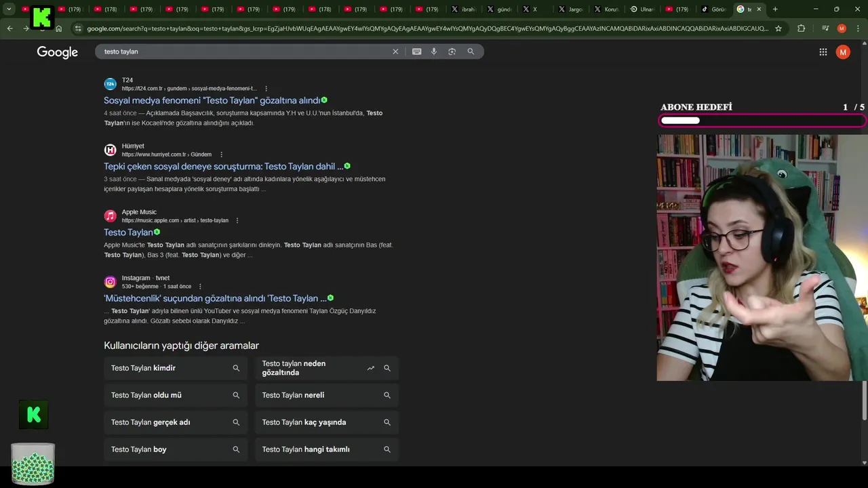868x488 pixels.
Task: Open Google Lens image search
Action: pos(452,52)
